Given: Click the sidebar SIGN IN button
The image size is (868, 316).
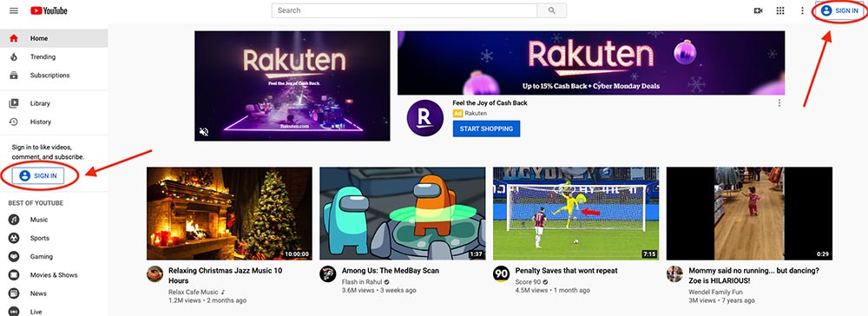Looking at the screenshot, I should pyautogui.click(x=38, y=175).
